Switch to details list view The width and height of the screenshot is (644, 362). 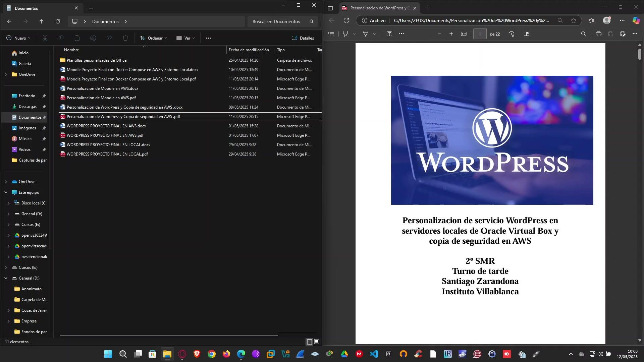[309, 342]
